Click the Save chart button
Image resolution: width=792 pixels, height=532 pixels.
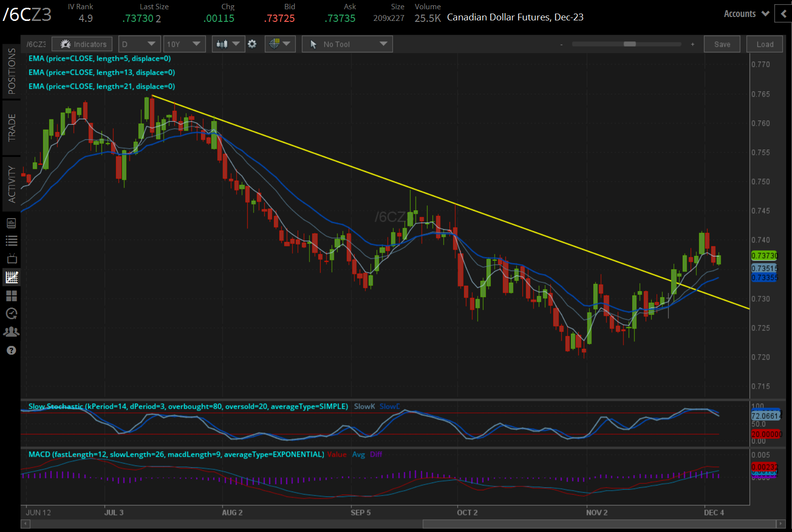pos(722,44)
